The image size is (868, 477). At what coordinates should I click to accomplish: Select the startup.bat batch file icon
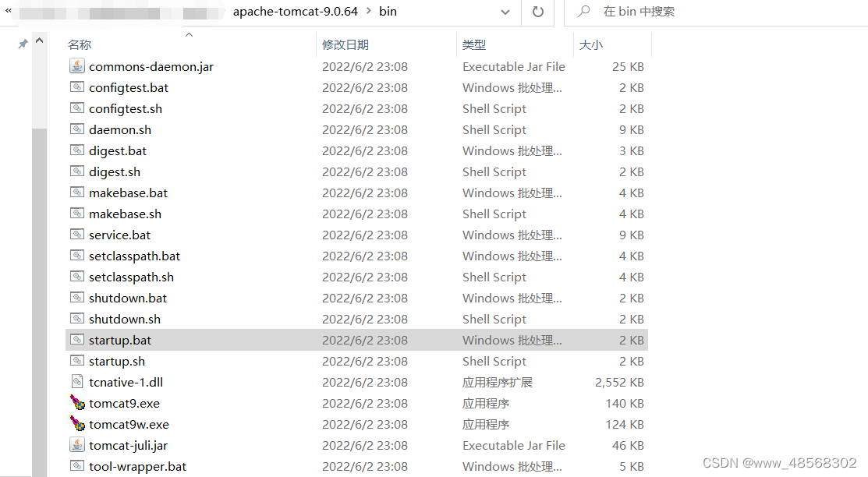77,340
